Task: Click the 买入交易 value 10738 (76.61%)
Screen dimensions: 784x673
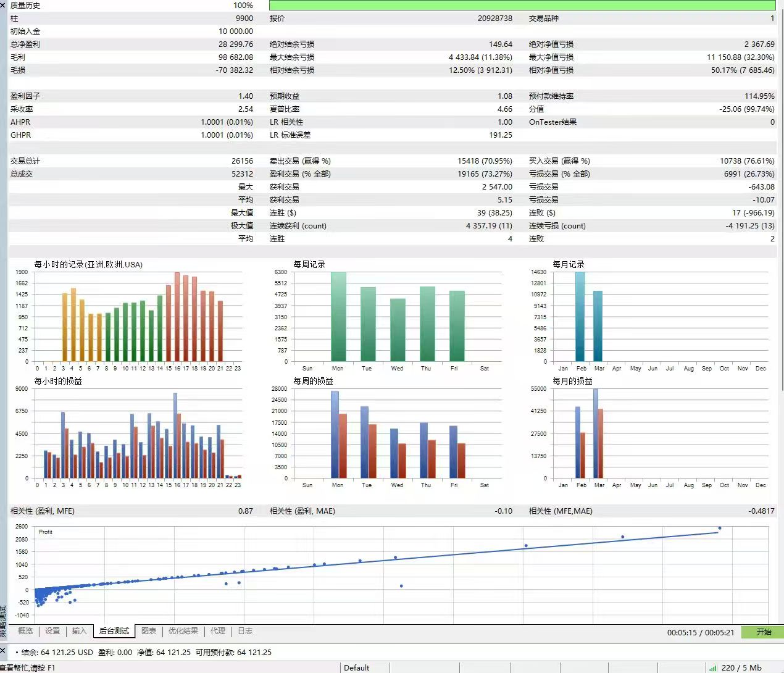Action: (x=747, y=161)
